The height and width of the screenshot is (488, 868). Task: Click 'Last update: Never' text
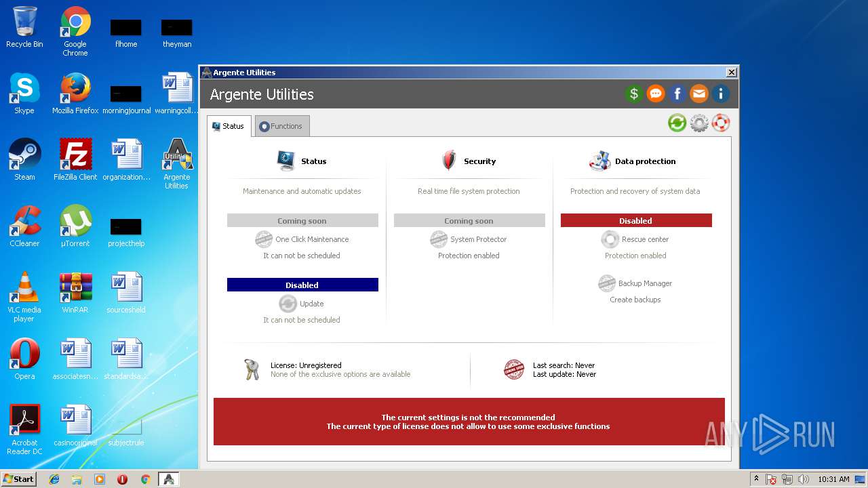pos(565,374)
